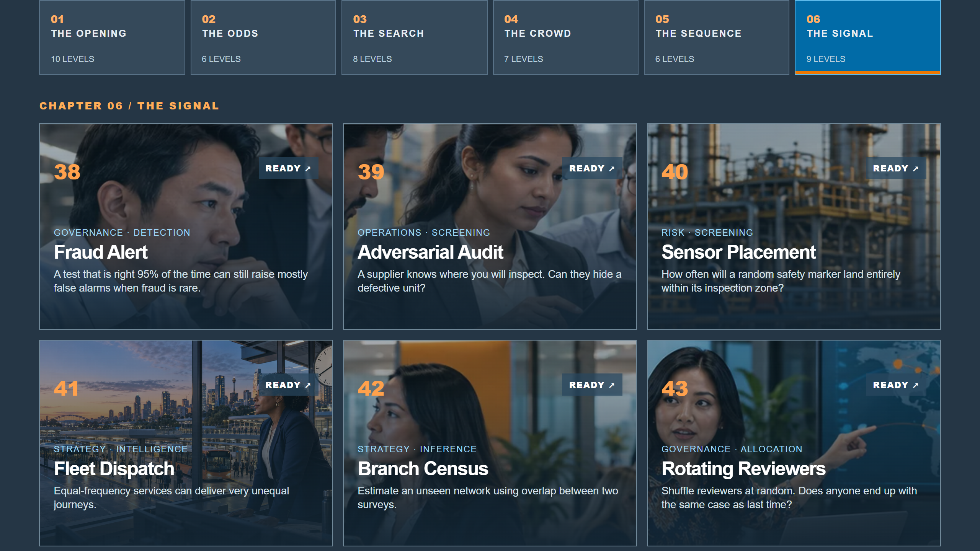
Task: Click level number 42
Action: click(x=371, y=388)
